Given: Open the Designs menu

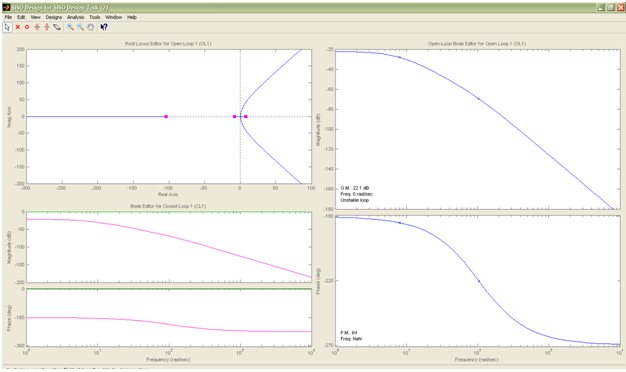Looking at the screenshot, I should pos(53,17).
